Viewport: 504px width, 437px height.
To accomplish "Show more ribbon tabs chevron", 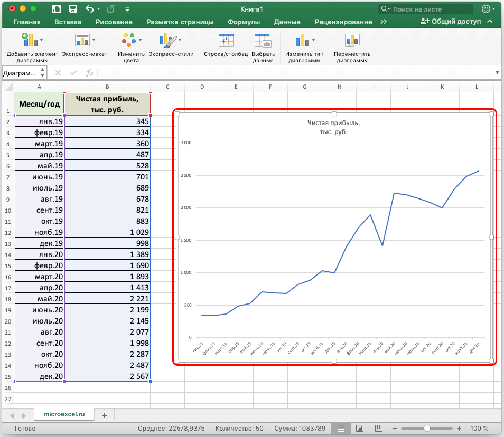I will click(384, 22).
